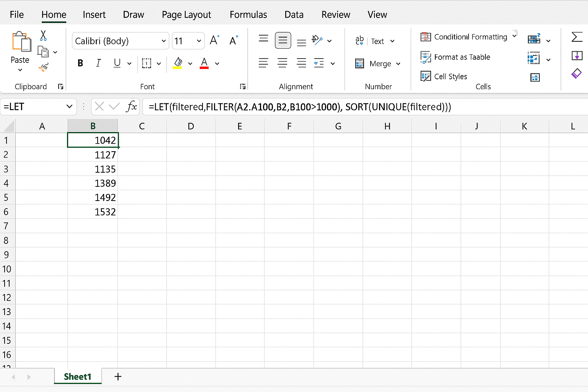588x392 pixels.
Task: Click the Format cells icon
Action: [535, 78]
